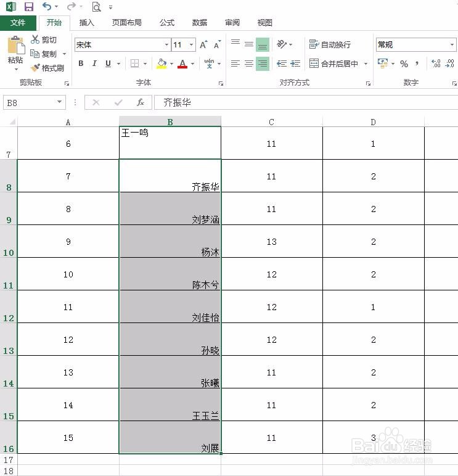The image size is (458, 476).
Task: Click the Select All corner triangle
Action: 12,122
